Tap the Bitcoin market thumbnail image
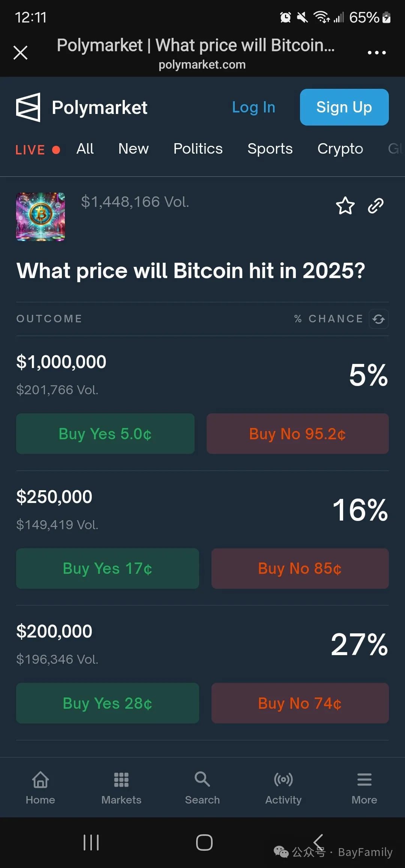Image resolution: width=405 pixels, height=868 pixels. coord(40,217)
